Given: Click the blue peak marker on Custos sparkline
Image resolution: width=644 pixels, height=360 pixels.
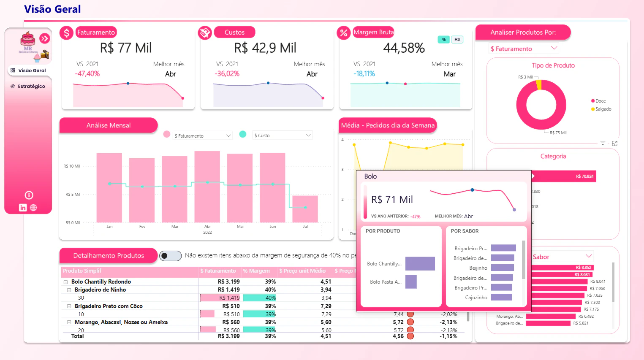Looking at the screenshot, I should click(x=268, y=83).
